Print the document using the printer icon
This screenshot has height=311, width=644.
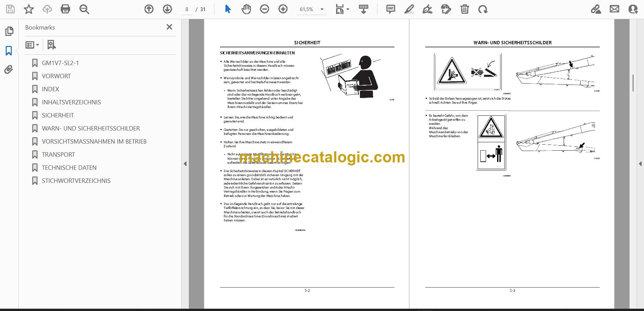pos(65,9)
